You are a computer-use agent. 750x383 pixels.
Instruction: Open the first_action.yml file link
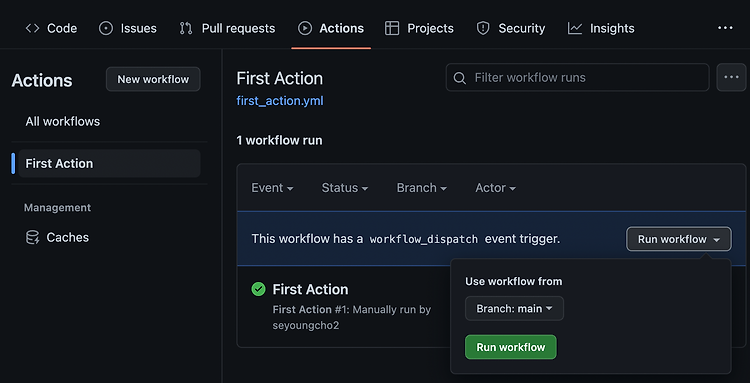click(x=280, y=101)
